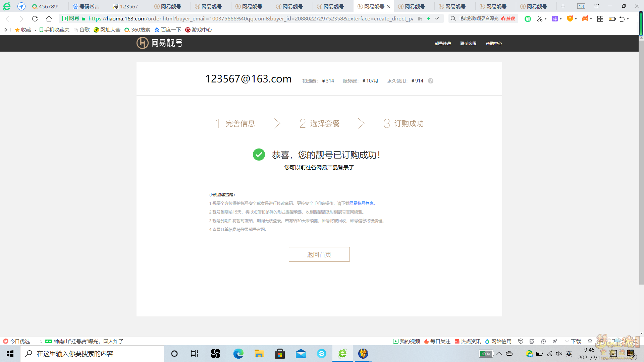This screenshot has height=362, width=644.
Task: Open 帮助中心 in header
Action: (x=494, y=44)
